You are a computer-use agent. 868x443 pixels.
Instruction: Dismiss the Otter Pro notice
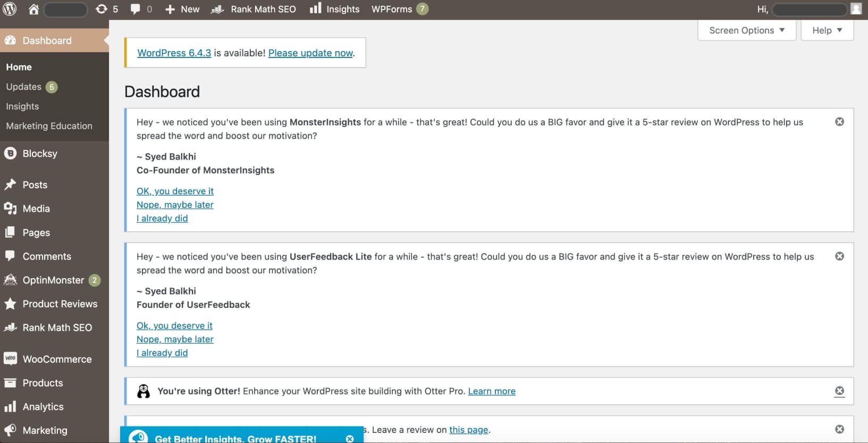[839, 391]
